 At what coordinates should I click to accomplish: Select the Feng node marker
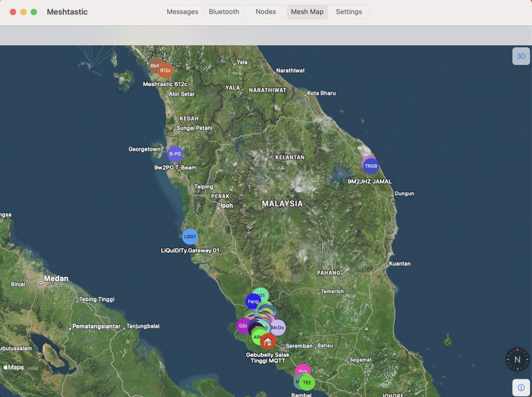click(253, 301)
